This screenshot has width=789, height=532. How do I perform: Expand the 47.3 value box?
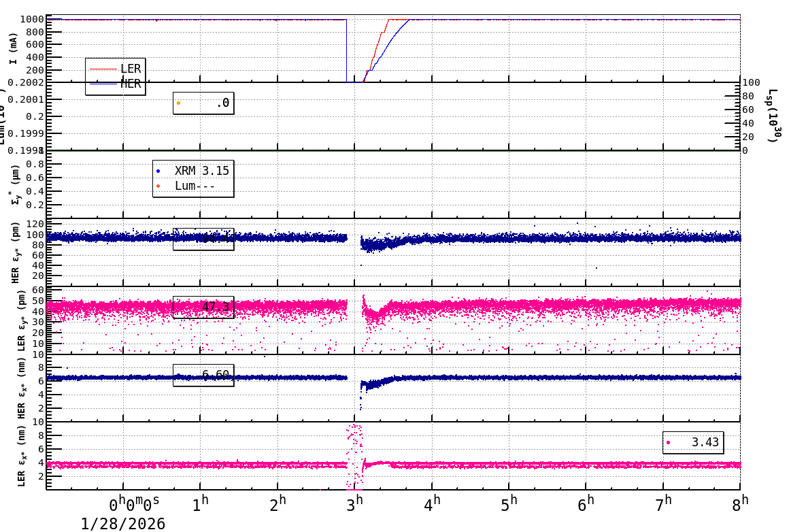point(202,307)
